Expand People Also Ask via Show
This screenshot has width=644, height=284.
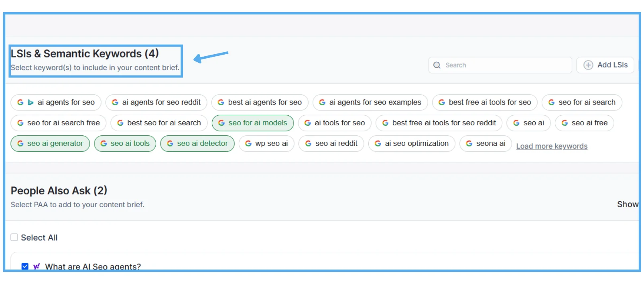pos(627,204)
